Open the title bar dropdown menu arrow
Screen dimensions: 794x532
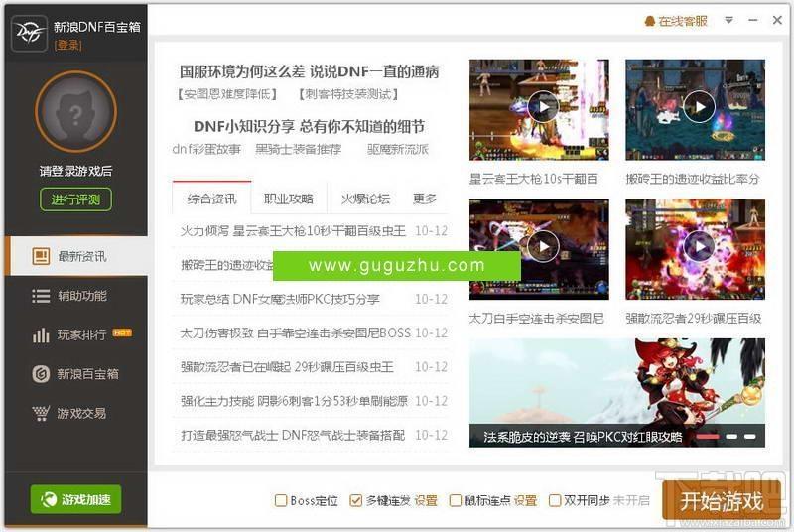(x=728, y=20)
